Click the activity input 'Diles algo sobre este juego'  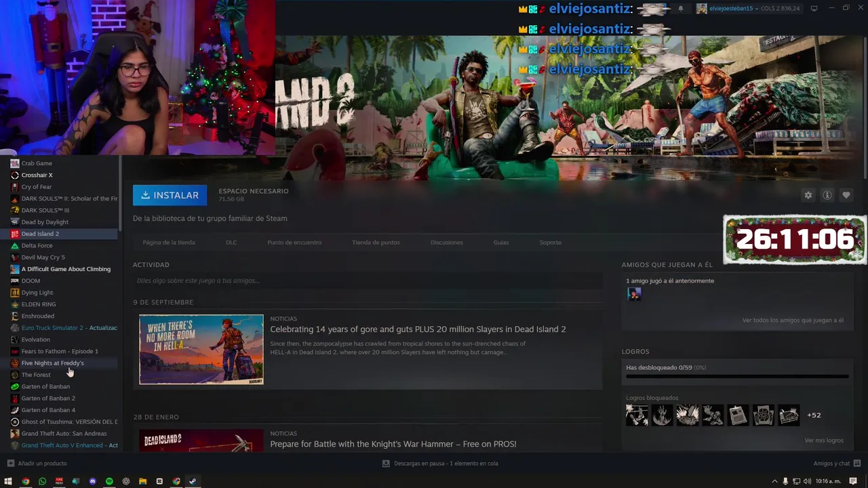368,281
